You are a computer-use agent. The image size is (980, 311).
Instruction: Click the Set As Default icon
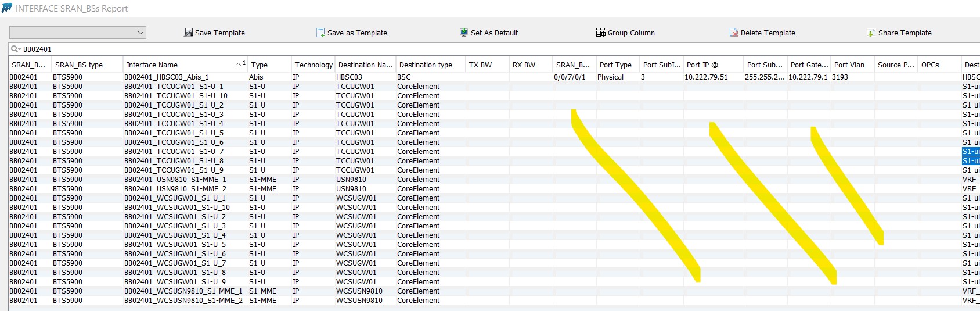click(x=464, y=33)
